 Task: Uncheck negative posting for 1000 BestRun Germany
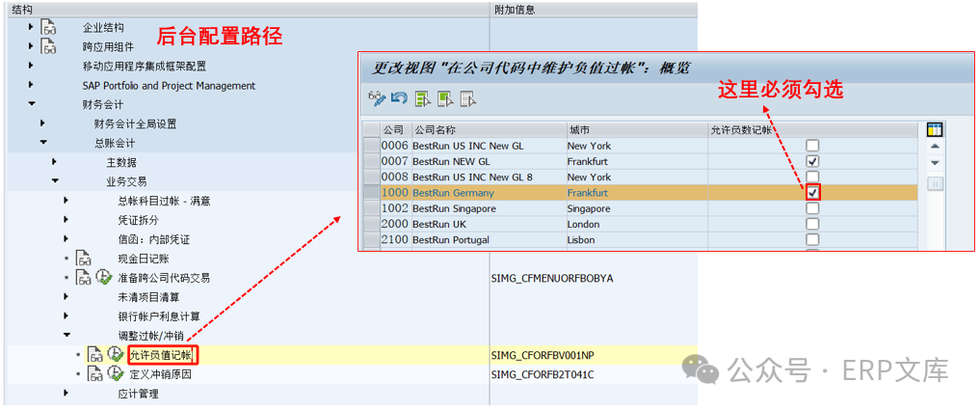[812, 193]
